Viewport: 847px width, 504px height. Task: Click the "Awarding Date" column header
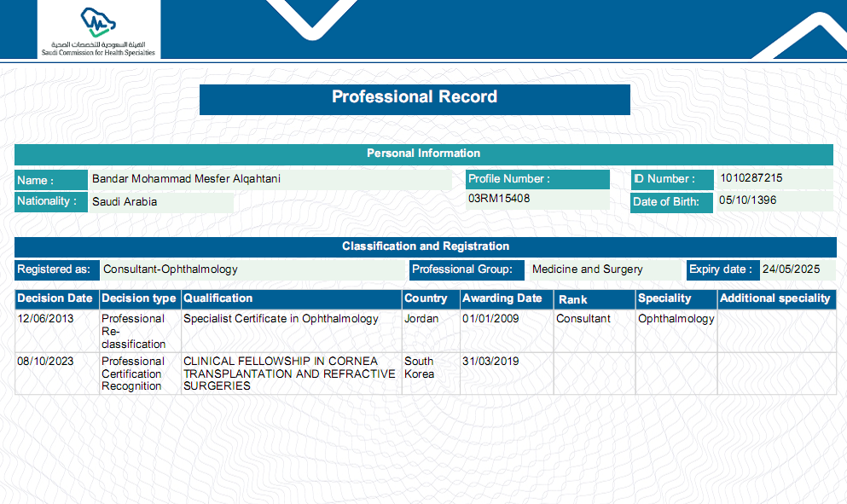(x=507, y=299)
